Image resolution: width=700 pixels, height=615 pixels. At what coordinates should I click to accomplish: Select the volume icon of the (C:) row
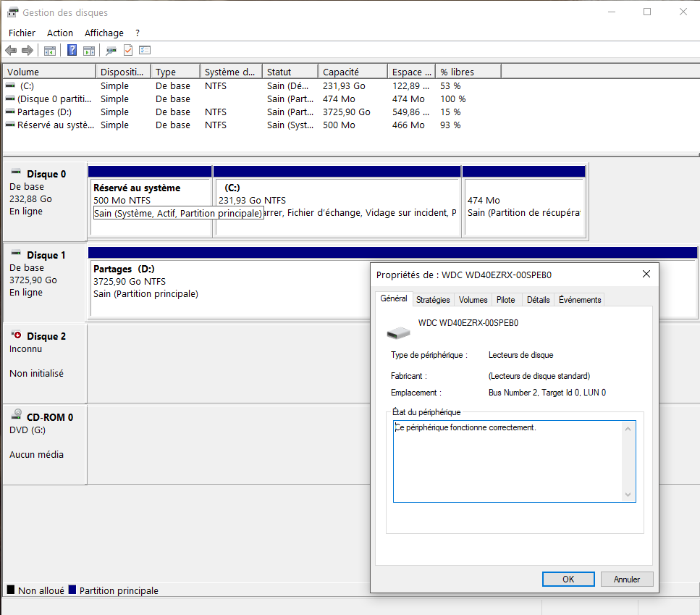[10, 85]
